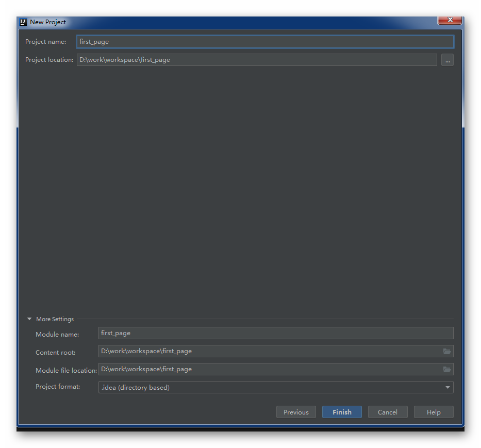
Task: Click the "..." browse button beside Project location
Action: click(447, 60)
